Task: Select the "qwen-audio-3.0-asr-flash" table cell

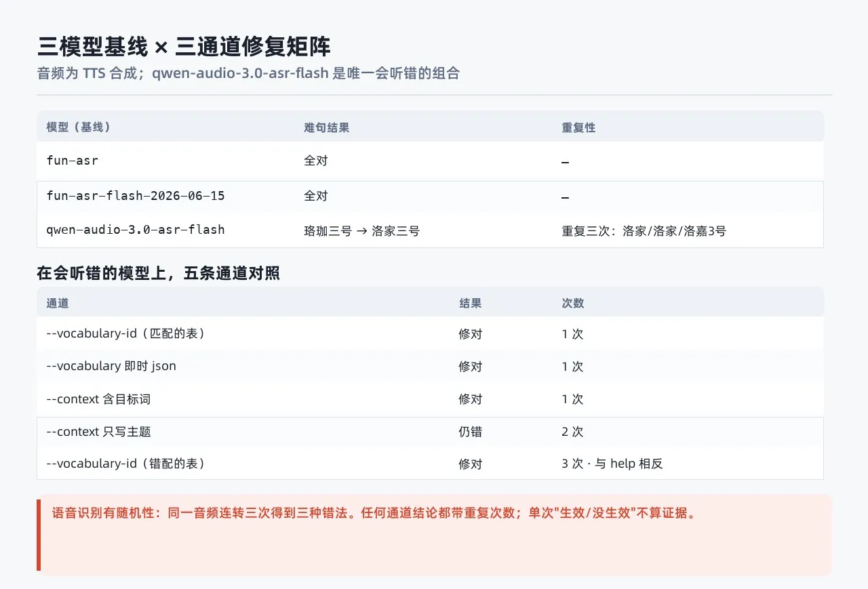Action: [136, 230]
